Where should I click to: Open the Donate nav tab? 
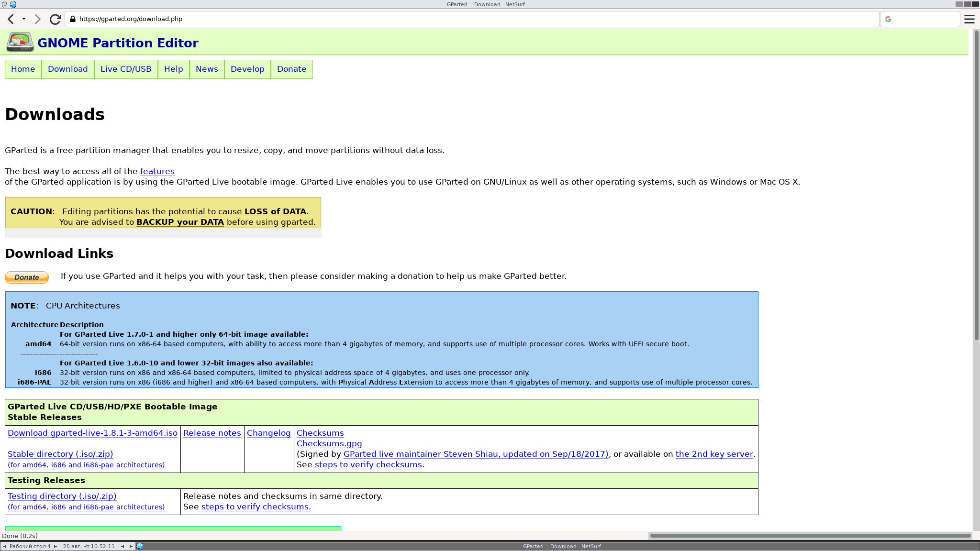[291, 69]
